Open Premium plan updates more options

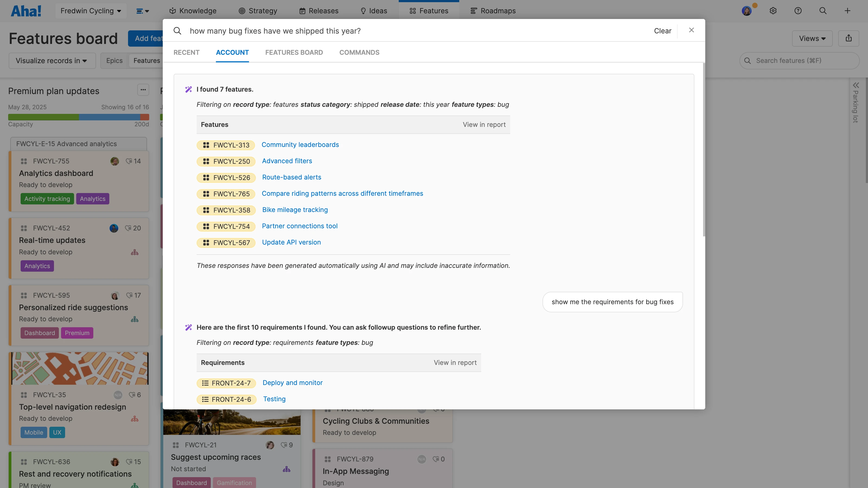pyautogui.click(x=143, y=90)
